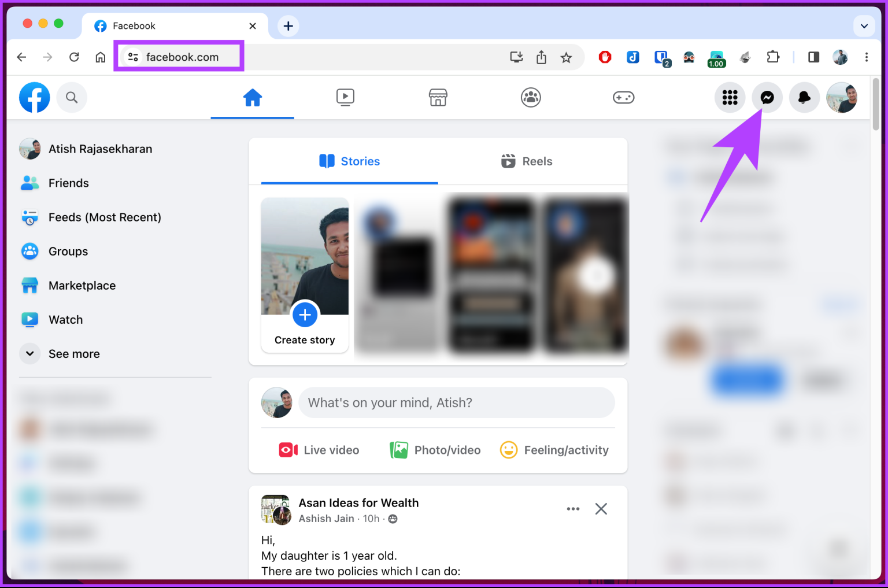
Task: Open Marketplace from the top navigation
Action: pyautogui.click(x=438, y=97)
